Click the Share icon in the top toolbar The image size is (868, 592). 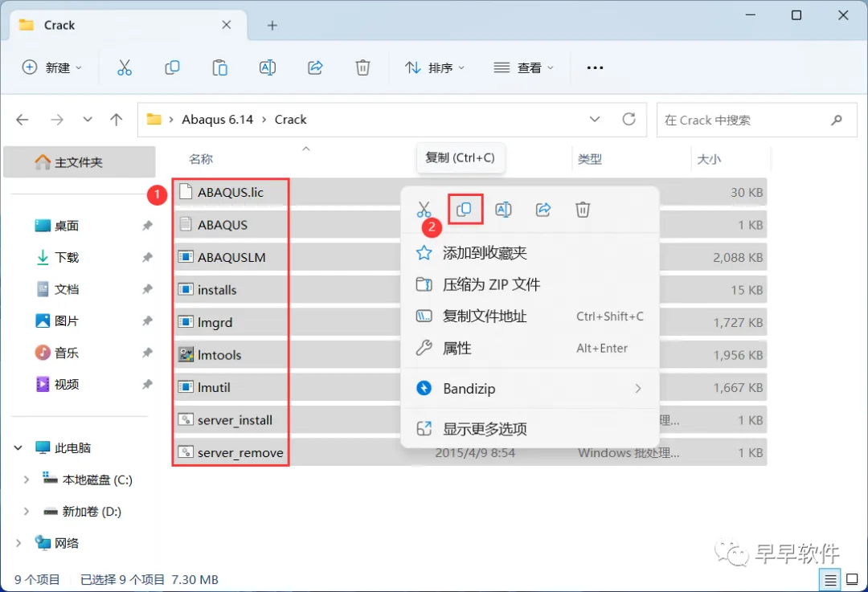(x=315, y=67)
